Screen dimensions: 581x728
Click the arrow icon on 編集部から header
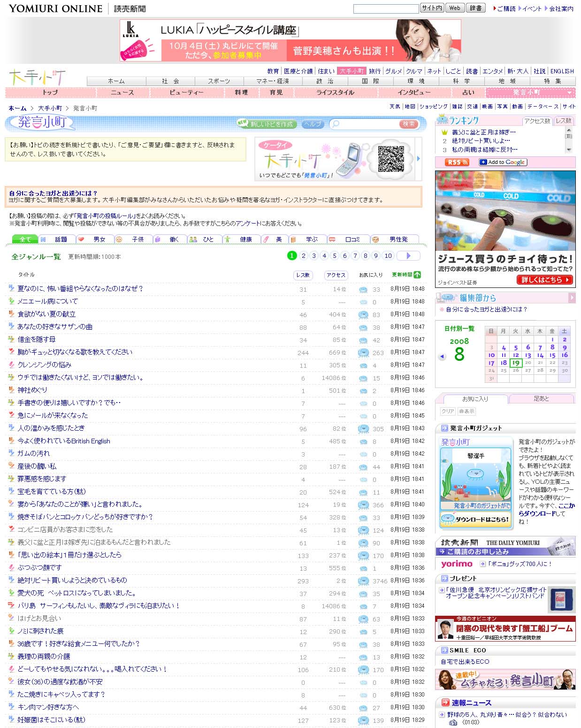click(x=571, y=297)
